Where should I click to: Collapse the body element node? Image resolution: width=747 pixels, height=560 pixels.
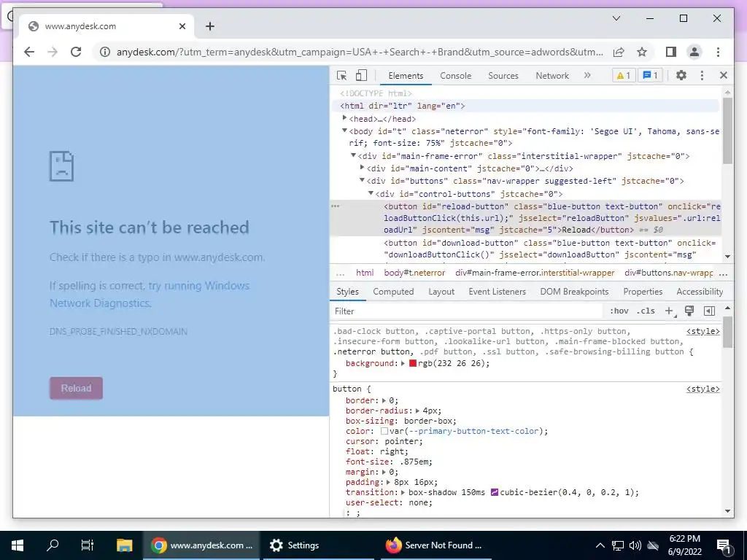pos(344,131)
